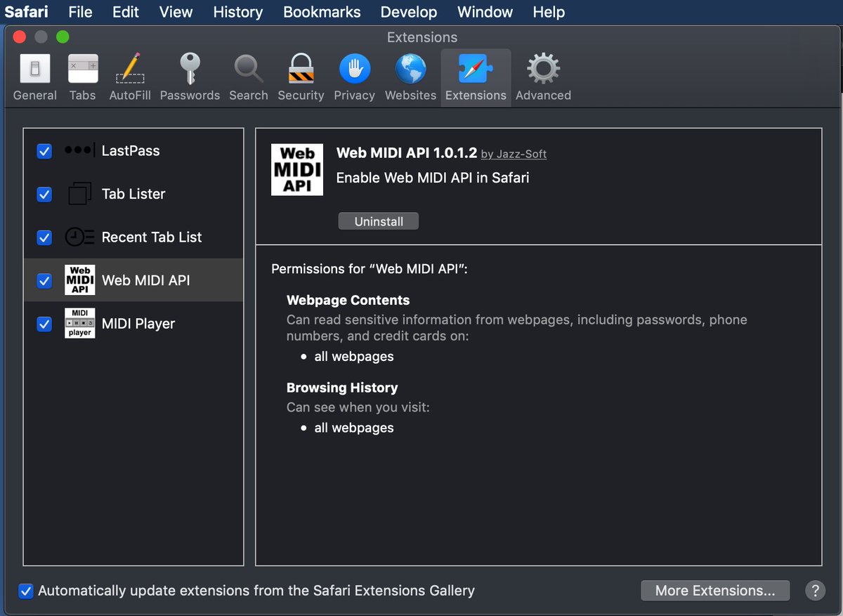
Task: Open the Window menu
Action: (x=485, y=12)
